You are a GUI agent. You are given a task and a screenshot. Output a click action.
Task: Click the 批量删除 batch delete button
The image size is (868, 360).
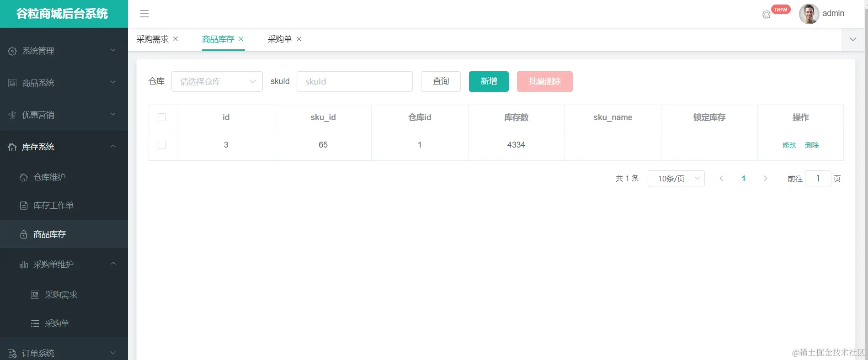[x=545, y=81]
